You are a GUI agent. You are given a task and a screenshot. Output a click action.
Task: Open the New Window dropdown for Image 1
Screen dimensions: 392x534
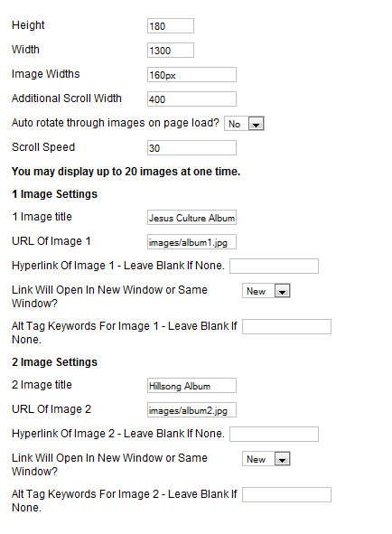pos(266,291)
